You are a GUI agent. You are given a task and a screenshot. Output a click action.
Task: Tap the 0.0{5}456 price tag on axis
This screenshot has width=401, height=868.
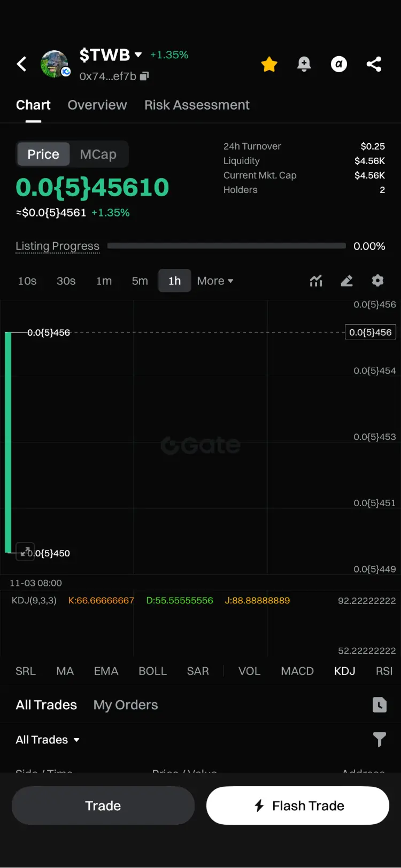click(371, 332)
